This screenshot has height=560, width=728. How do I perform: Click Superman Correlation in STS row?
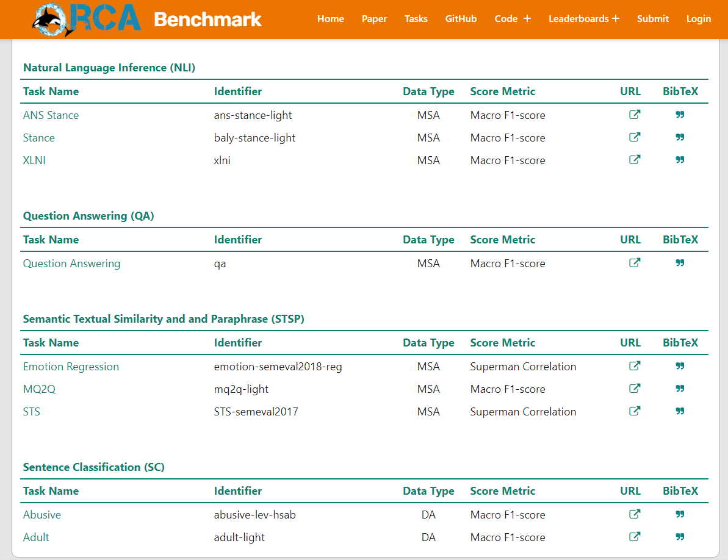coord(523,412)
